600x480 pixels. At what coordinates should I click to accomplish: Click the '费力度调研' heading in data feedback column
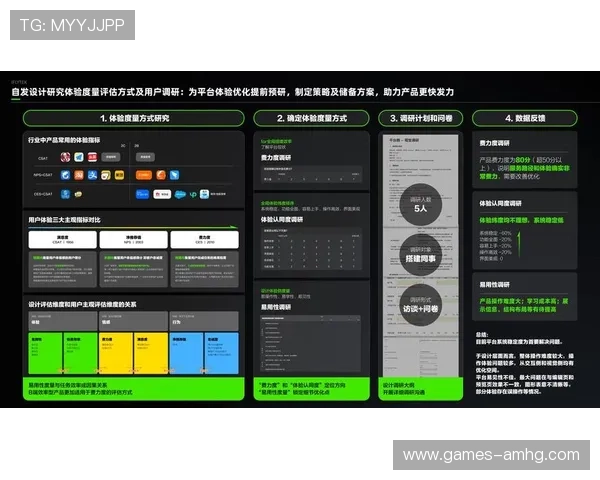(494, 143)
